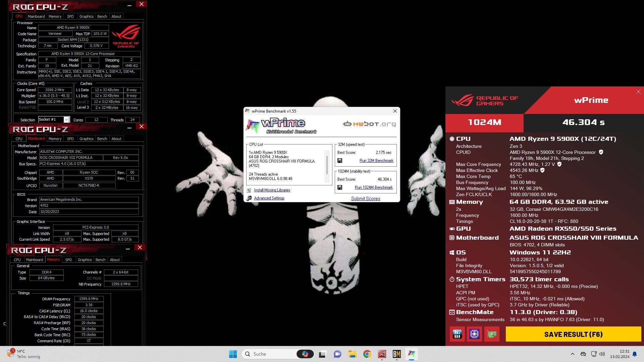Open Copilot icon in the search box
The height and width of the screenshot is (362, 644).
[305, 354]
